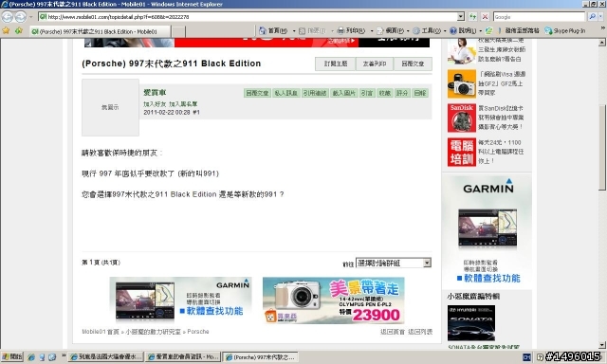The height and width of the screenshot is (364, 607).
Task: Click the Windows Start button
Action: 12,357
